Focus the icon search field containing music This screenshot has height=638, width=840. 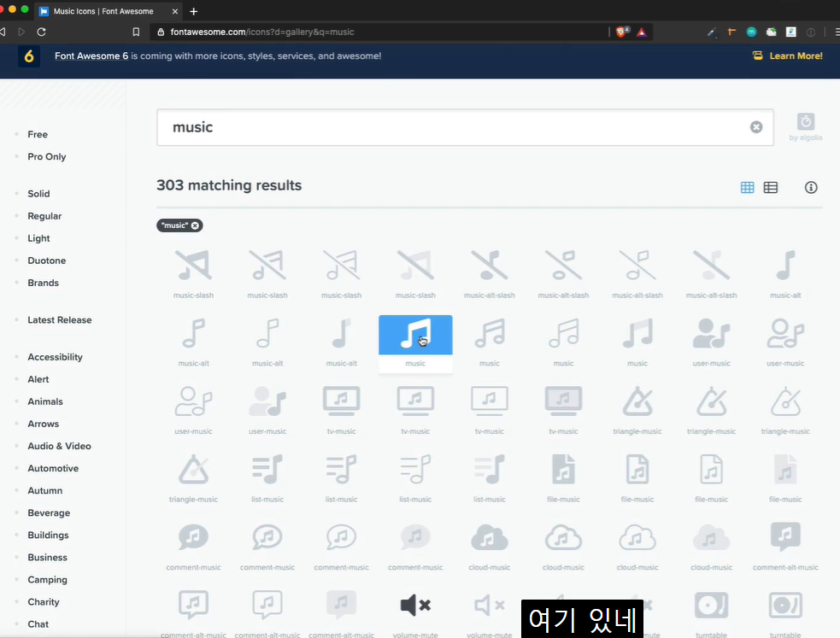click(x=465, y=127)
